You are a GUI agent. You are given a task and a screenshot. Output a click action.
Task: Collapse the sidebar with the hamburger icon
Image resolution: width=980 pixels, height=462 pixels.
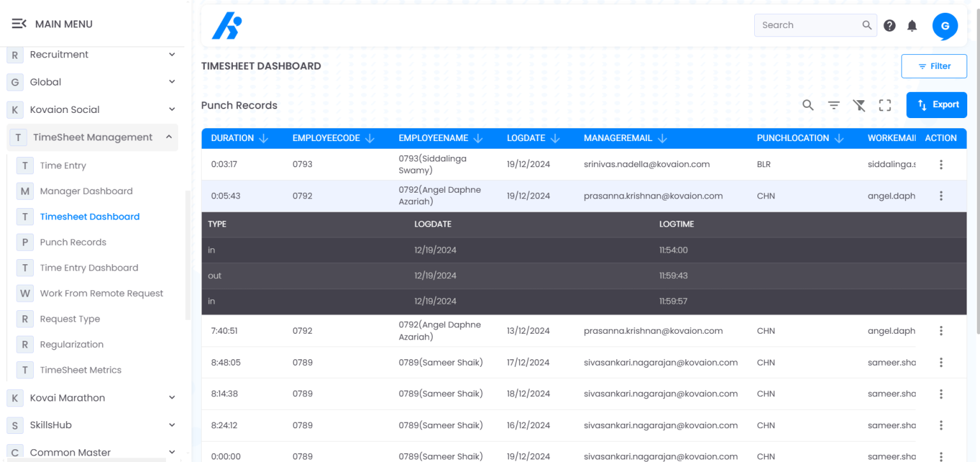[19, 23]
